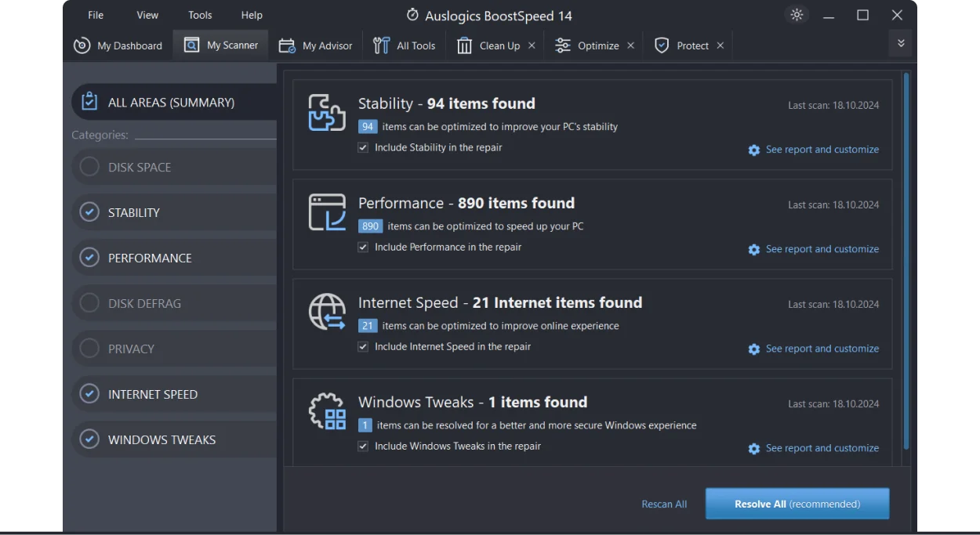Viewport: 980px width, 535px height.
Task: Close the Optimize tab
Action: 630,45
